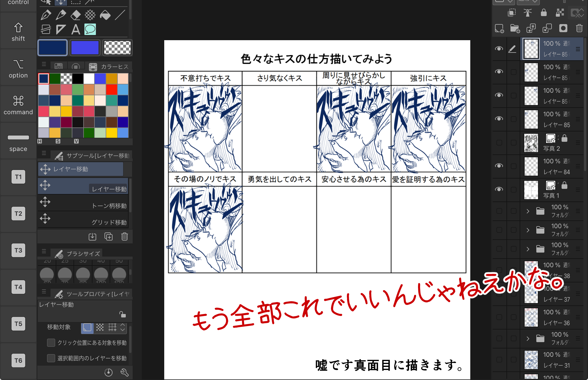
Task: Select the Balloon speech-bubble tool
Action: point(90,29)
